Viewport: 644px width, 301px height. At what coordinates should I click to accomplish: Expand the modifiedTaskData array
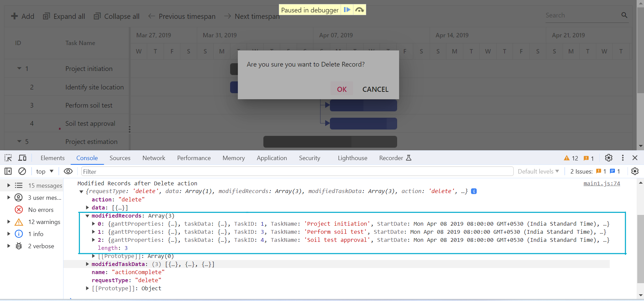(87, 264)
